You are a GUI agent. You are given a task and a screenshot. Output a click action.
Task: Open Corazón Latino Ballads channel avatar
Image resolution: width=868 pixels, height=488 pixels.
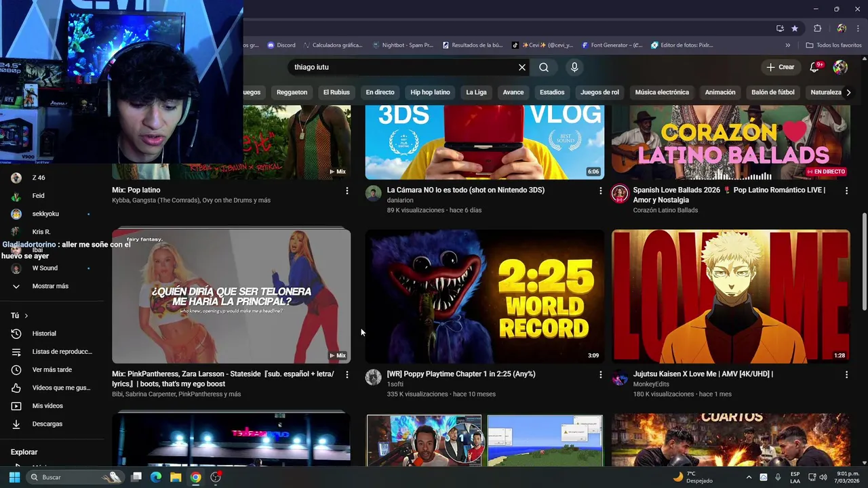click(620, 194)
